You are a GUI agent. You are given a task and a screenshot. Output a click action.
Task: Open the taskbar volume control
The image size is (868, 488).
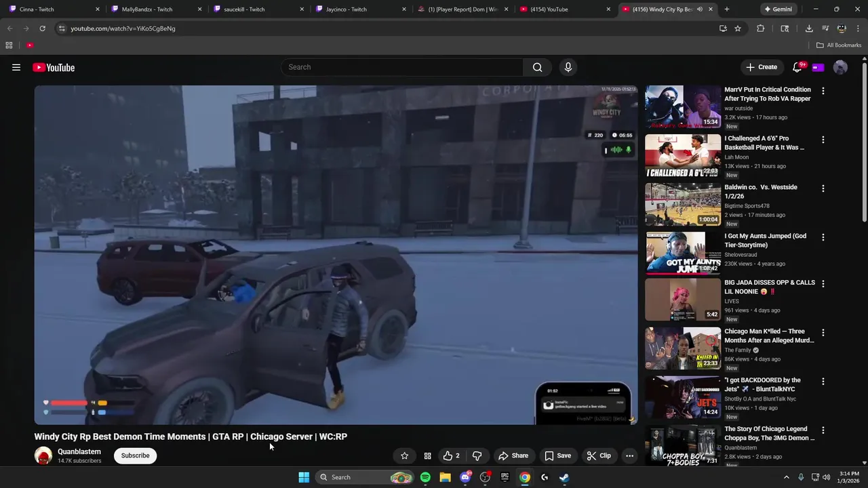click(x=826, y=477)
